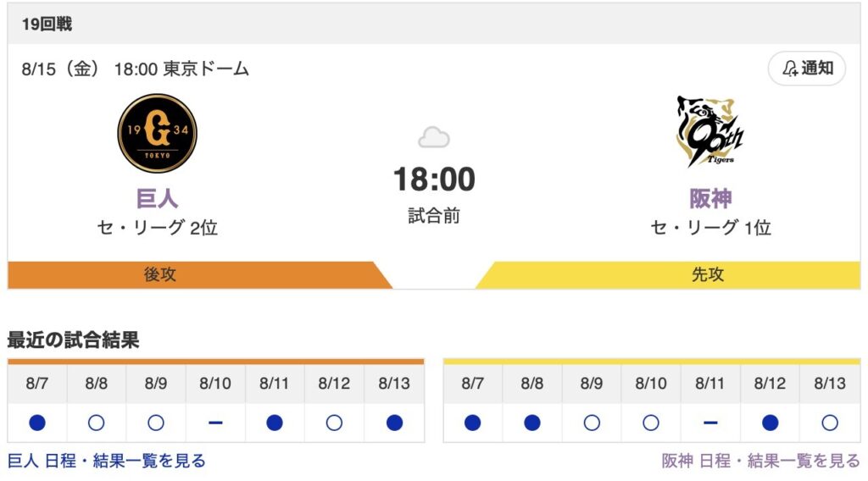Select Giants 8/13 loss result dot
868x481 pixels.
click(394, 423)
